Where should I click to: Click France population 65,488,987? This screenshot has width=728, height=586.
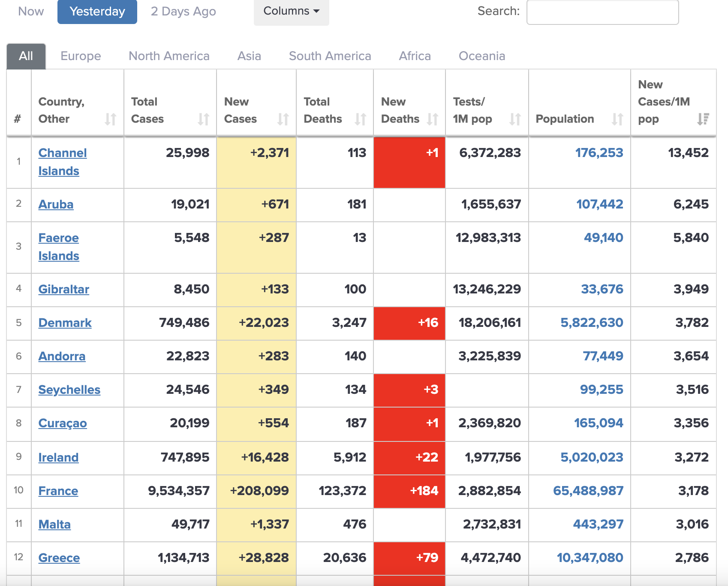click(588, 491)
